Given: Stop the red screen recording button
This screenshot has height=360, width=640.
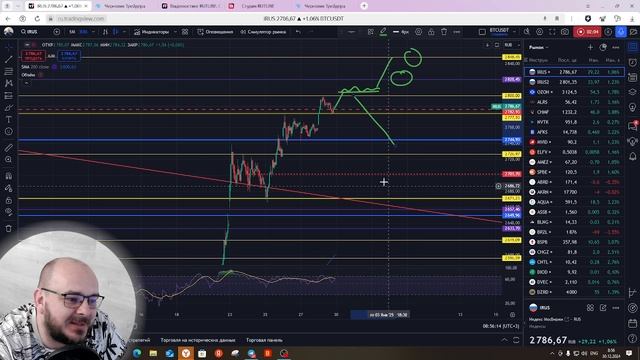Looking at the screenshot, I should [x=587, y=32].
